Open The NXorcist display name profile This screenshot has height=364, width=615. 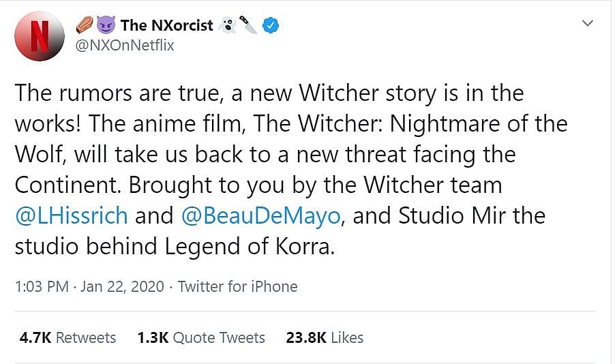pyautogui.click(x=167, y=26)
